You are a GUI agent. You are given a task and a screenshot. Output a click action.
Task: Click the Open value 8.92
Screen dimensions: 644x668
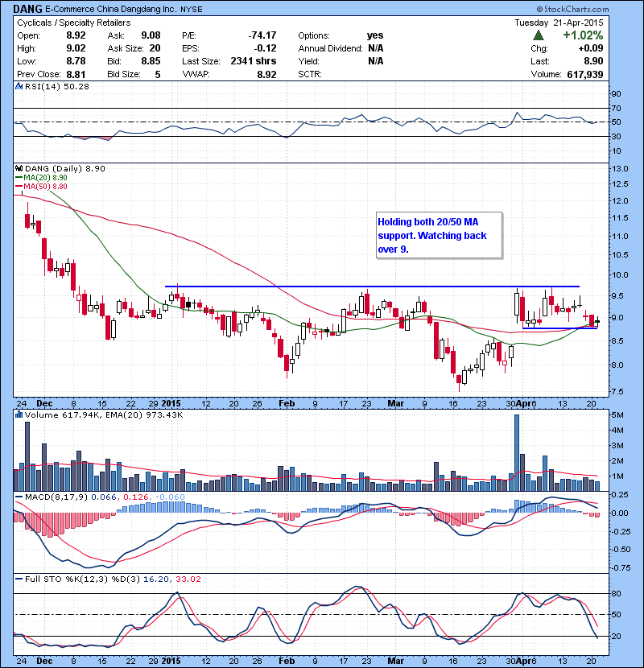coord(76,35)
